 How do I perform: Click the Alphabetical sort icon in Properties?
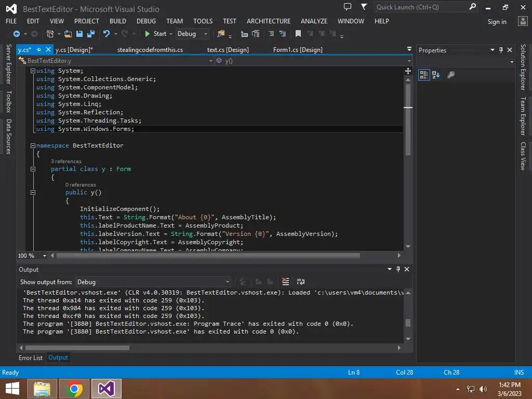pos(436,75)
